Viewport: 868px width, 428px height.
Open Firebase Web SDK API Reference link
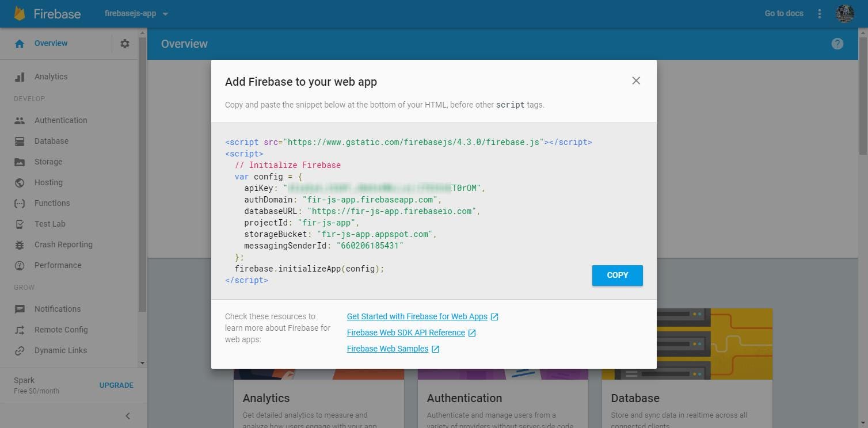(406, 333)
